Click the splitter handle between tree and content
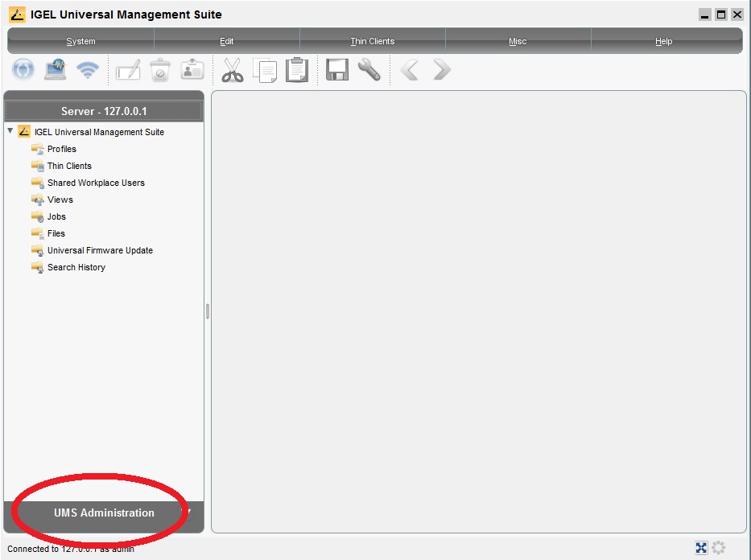The height and width of the screenshot is (560, 751). (x=208, y=311)
